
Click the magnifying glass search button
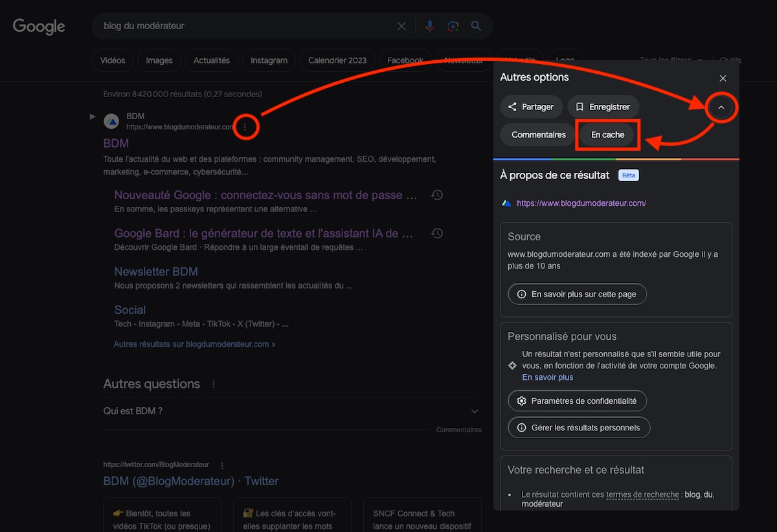pos(476,27)
